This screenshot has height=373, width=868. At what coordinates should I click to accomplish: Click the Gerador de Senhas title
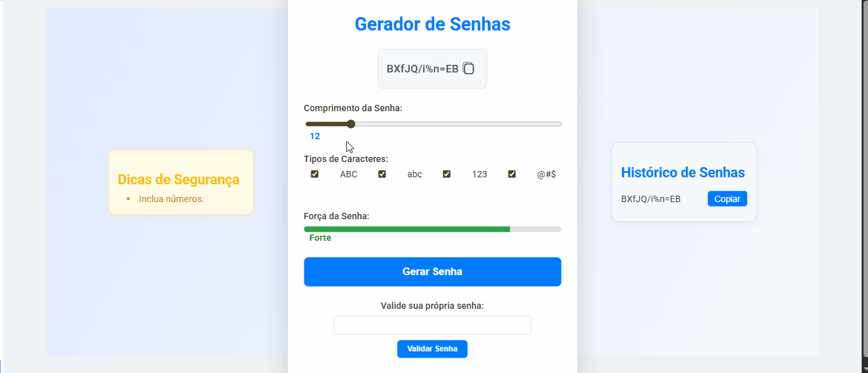pyautogui.click(x=432, y=24)
